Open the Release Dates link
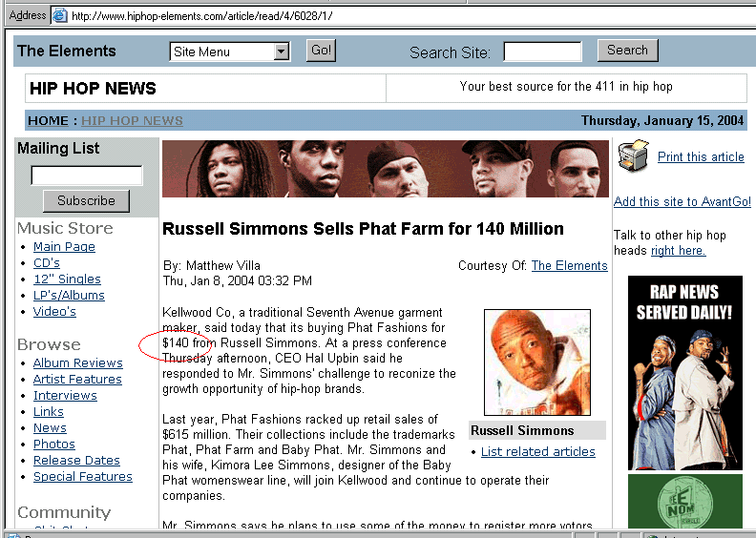756x538 pixels. [76, 461]
